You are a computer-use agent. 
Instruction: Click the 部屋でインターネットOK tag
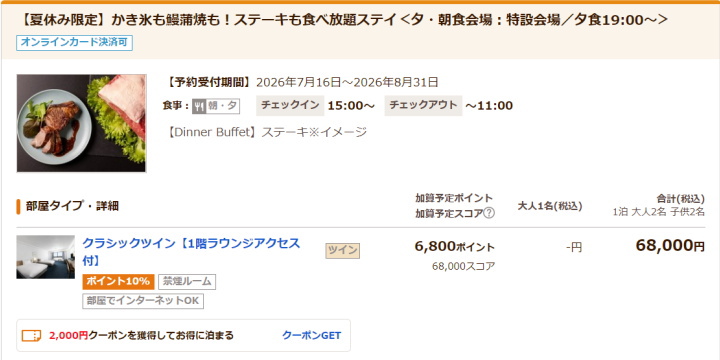(143, 301)
